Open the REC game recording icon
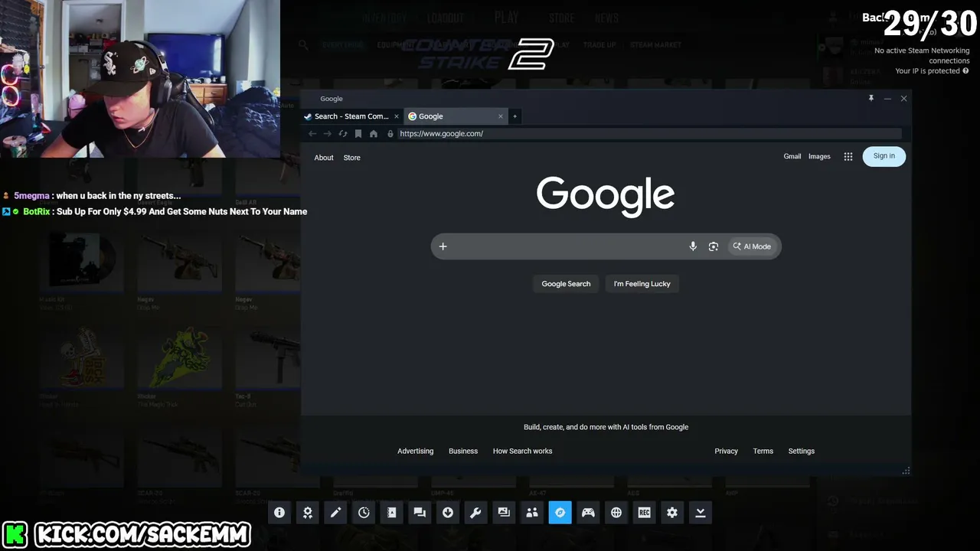 point(644,513)
